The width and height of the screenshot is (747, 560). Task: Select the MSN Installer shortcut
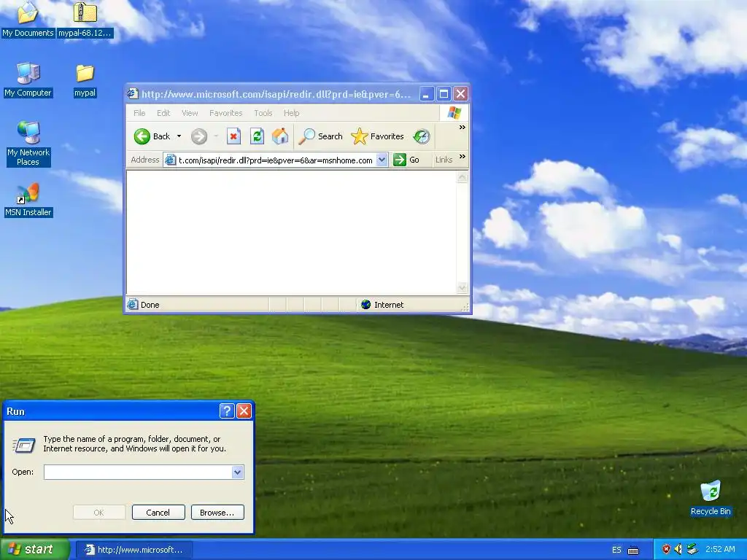[28, 200]
